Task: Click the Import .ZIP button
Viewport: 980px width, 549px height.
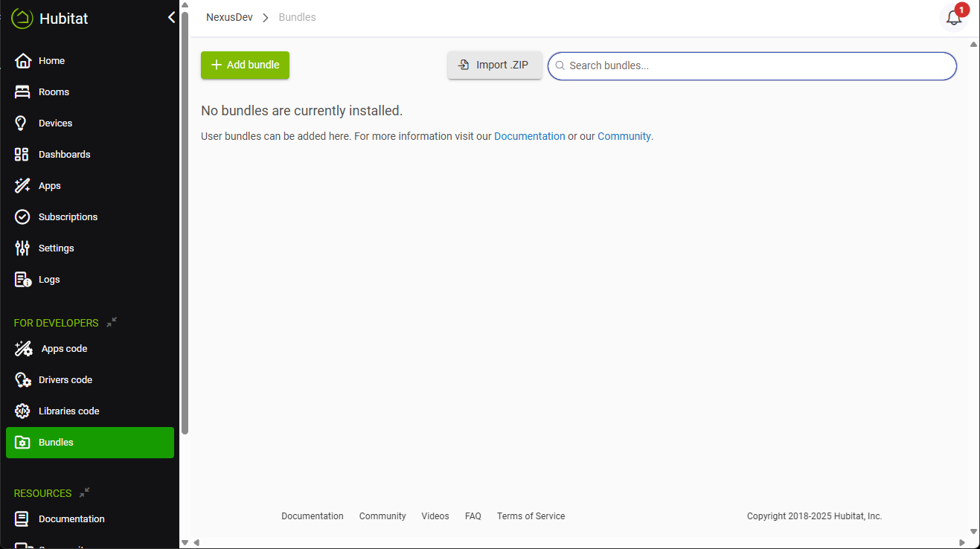Action: [x=494, y=65]
